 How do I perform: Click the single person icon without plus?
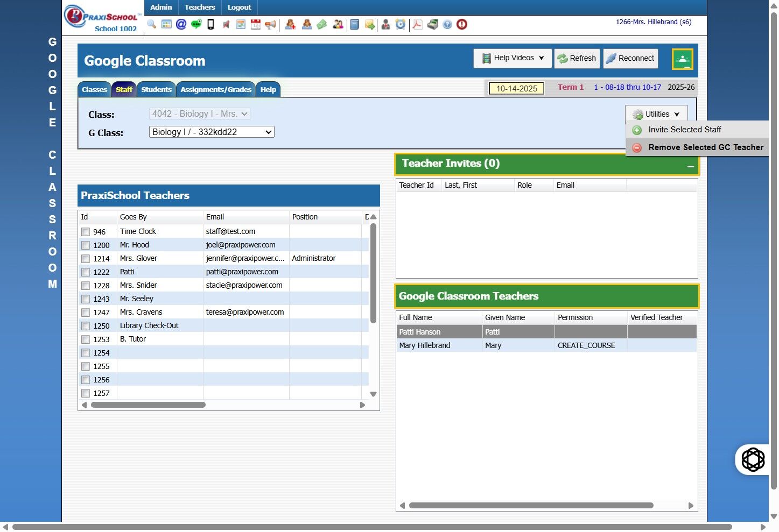[x=307, y=24]
